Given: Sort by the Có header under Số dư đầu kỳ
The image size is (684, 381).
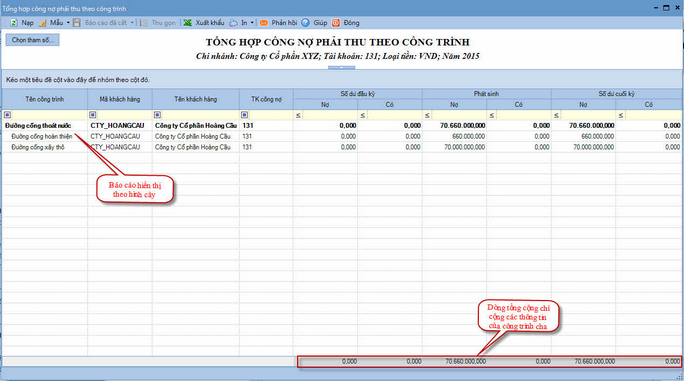Looking at the screenshot, I should pyautogui.click(x=390, y=105).
